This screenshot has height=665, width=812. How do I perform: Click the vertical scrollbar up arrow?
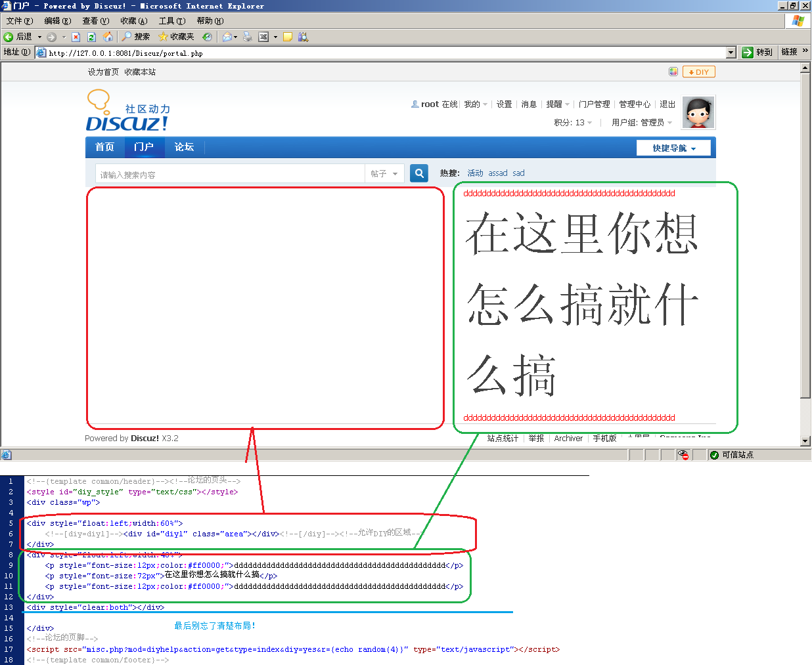[x=805, y=68]
